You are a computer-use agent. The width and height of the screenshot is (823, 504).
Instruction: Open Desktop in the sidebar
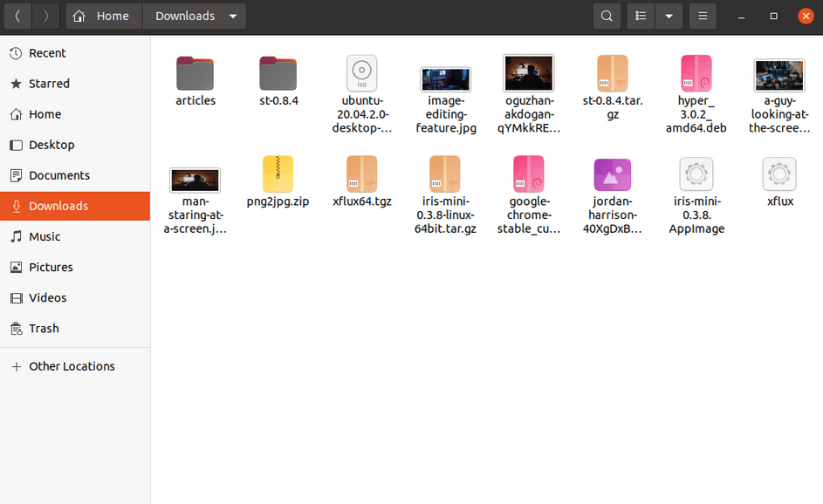tap(75, 145)
